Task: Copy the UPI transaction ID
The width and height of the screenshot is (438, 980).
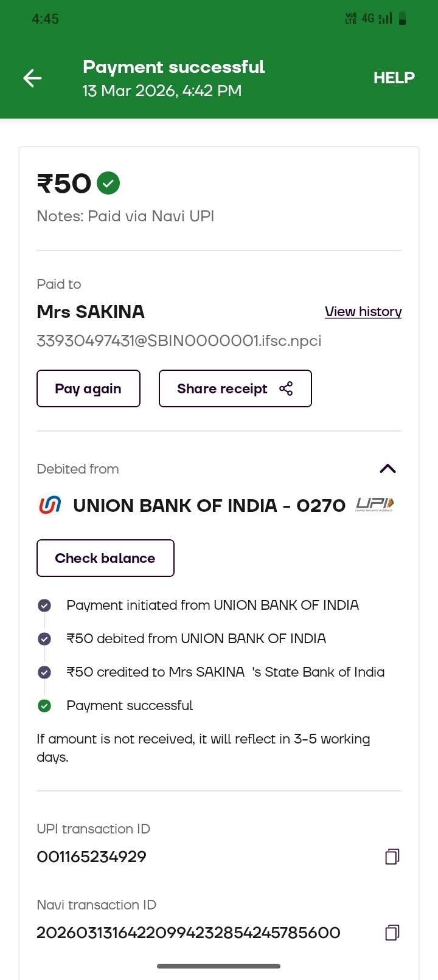Action: [392, 857]
